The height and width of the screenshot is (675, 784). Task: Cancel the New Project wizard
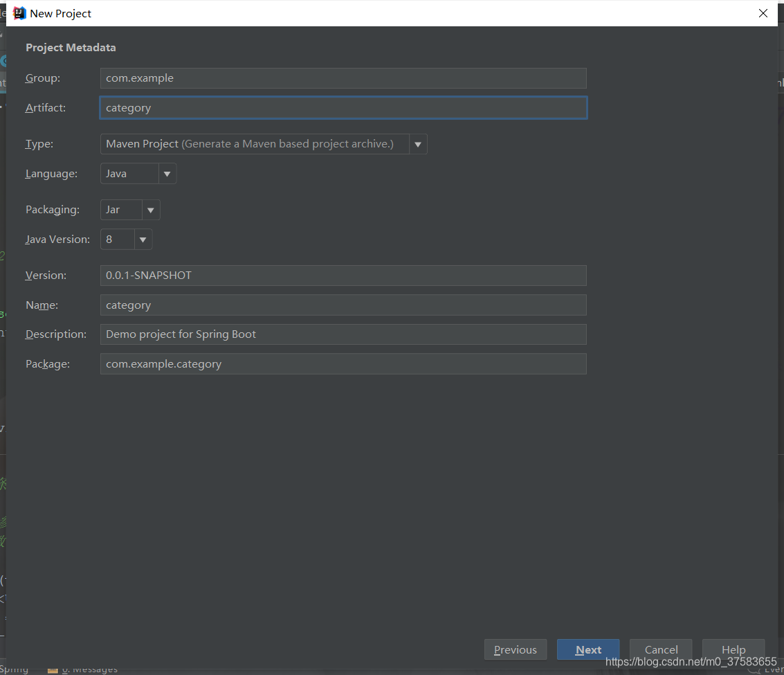click(x=661, y=649)
